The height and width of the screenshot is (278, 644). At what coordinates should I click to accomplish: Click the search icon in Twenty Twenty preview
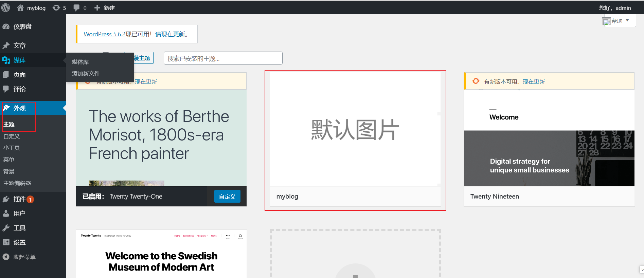click(x=240, y=236)
